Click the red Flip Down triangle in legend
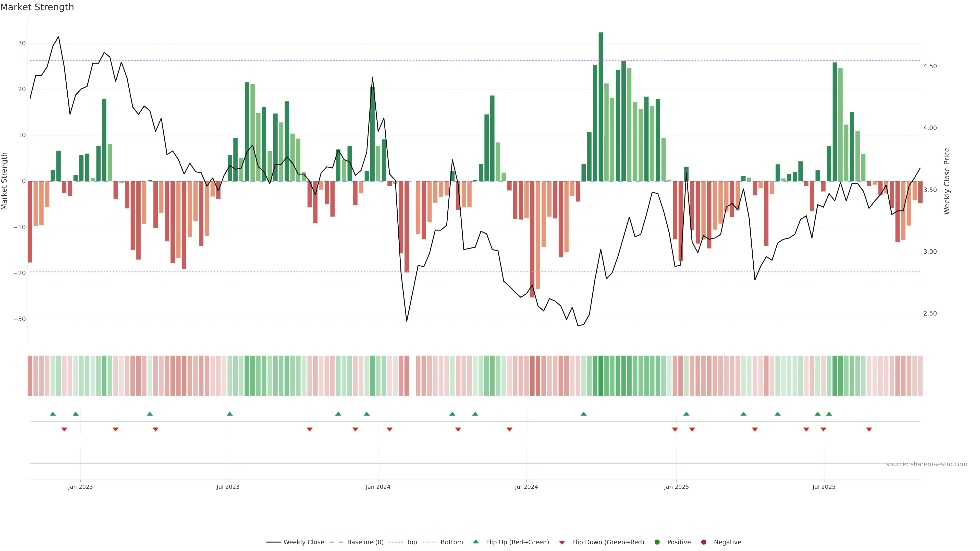Screen dimensions: 980x551 point(562,543)
